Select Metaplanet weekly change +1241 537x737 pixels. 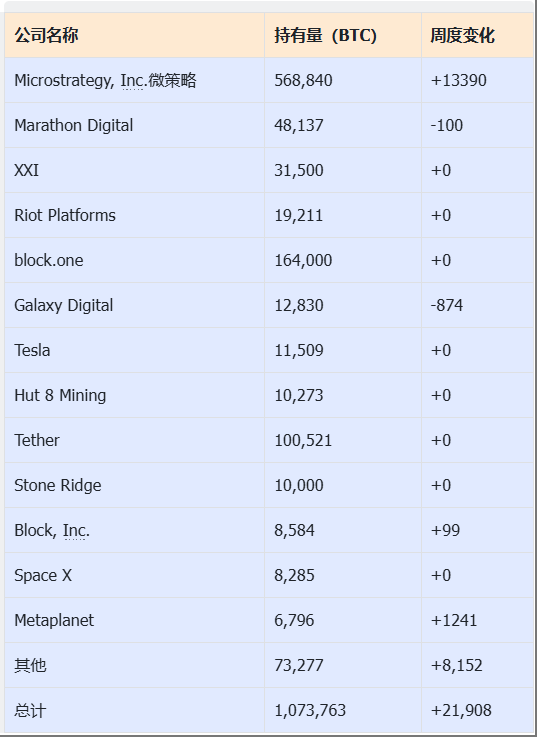(454, 620)
